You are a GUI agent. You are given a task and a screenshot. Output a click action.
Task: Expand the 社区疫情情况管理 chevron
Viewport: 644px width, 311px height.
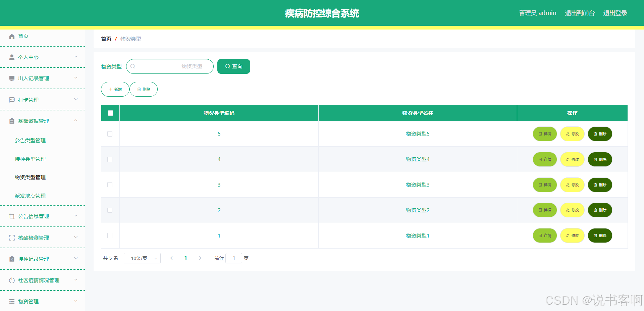click(x=76, y=280)
